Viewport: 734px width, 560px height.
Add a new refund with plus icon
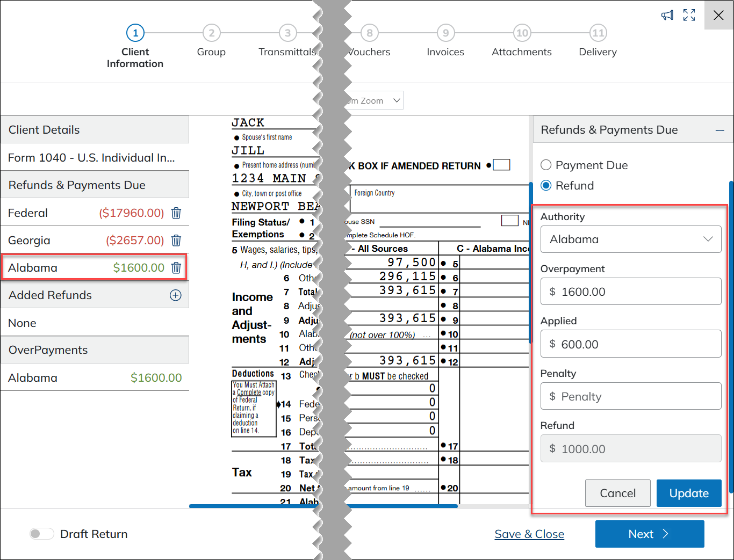175,295
